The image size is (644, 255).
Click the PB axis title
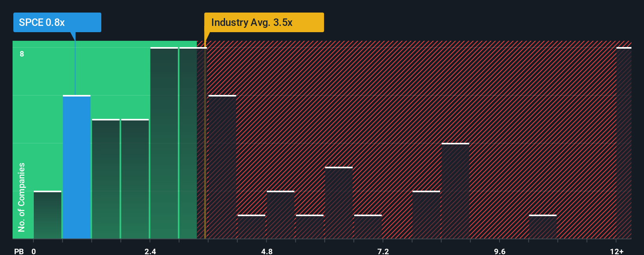pyautogui.click(x=19, y=251)
